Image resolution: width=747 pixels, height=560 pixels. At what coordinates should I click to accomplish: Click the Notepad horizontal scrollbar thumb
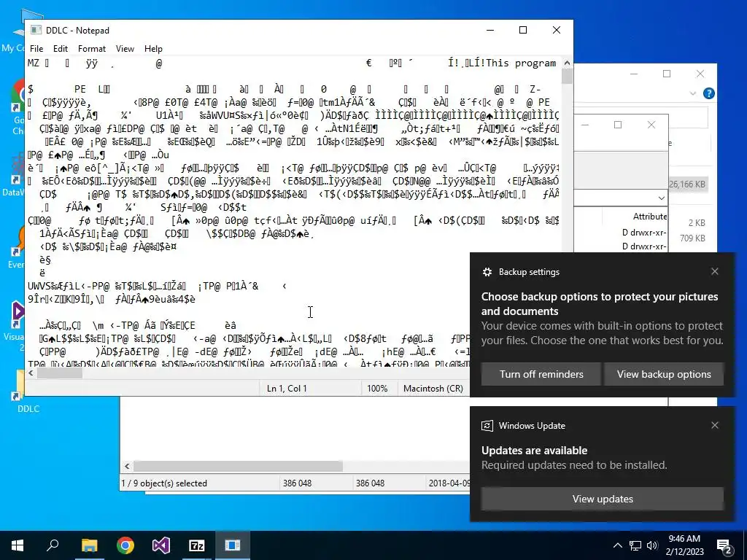(60, 373)
